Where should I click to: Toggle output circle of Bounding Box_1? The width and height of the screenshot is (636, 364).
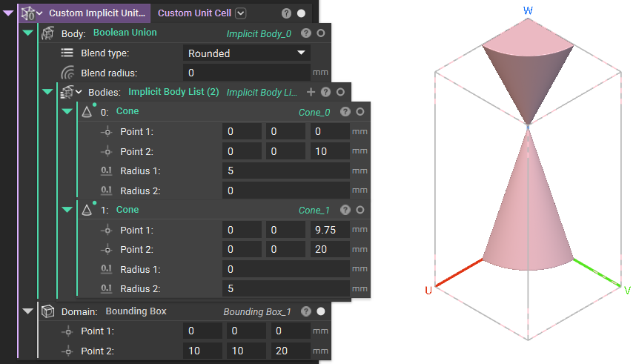click(x=321, y=311)
